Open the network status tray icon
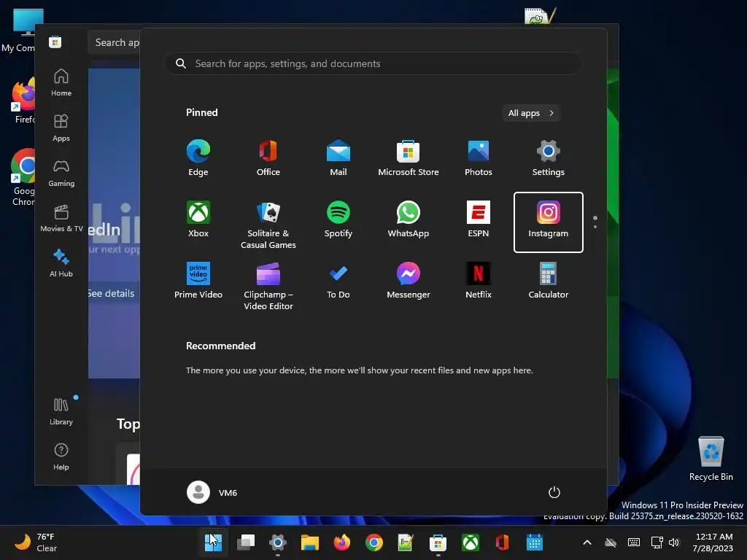747x560 pixels. (x=657, y=542)
